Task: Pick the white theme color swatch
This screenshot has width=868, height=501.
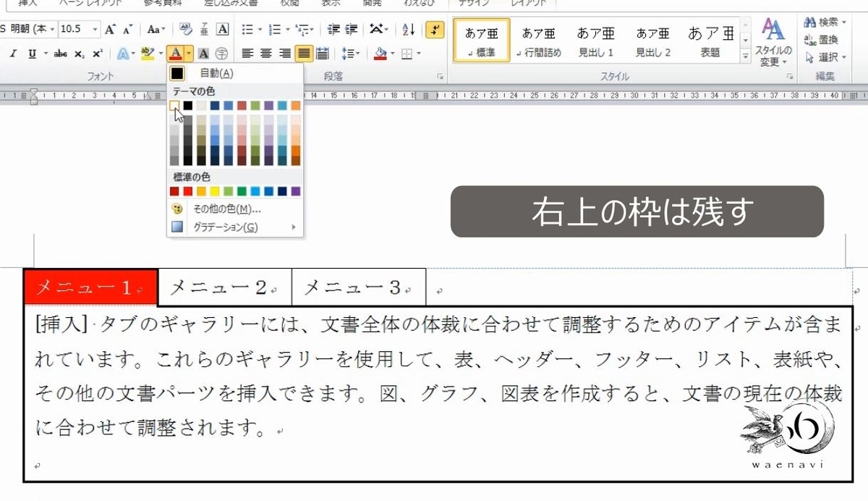Action: click(175, 106)
